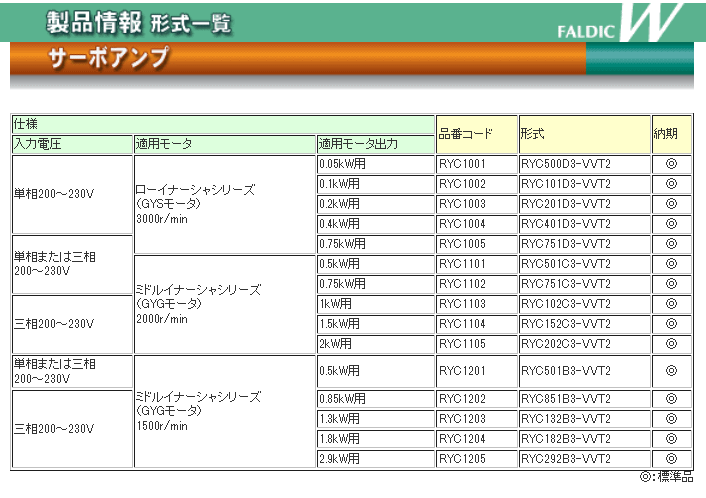Image resolution: width=706 pixels, height=498 pixels.
Task: Click the 1500r/min ミドルイナーシャ GYG cell
Action: pos(225,412)
